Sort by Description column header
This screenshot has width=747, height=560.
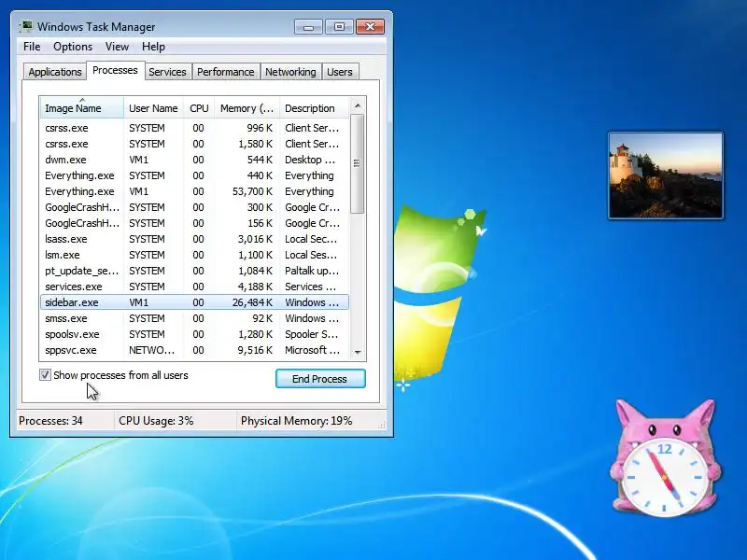[315, 108]
